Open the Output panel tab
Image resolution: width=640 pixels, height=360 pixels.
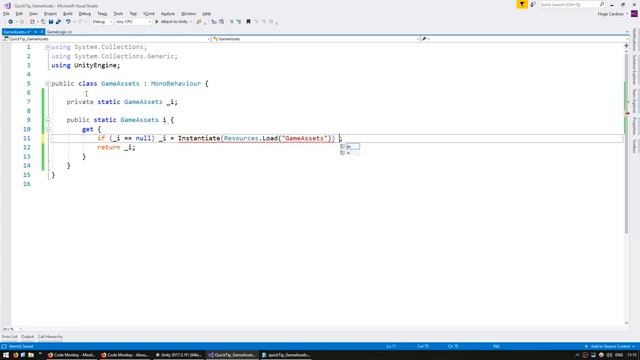(27, 337)
